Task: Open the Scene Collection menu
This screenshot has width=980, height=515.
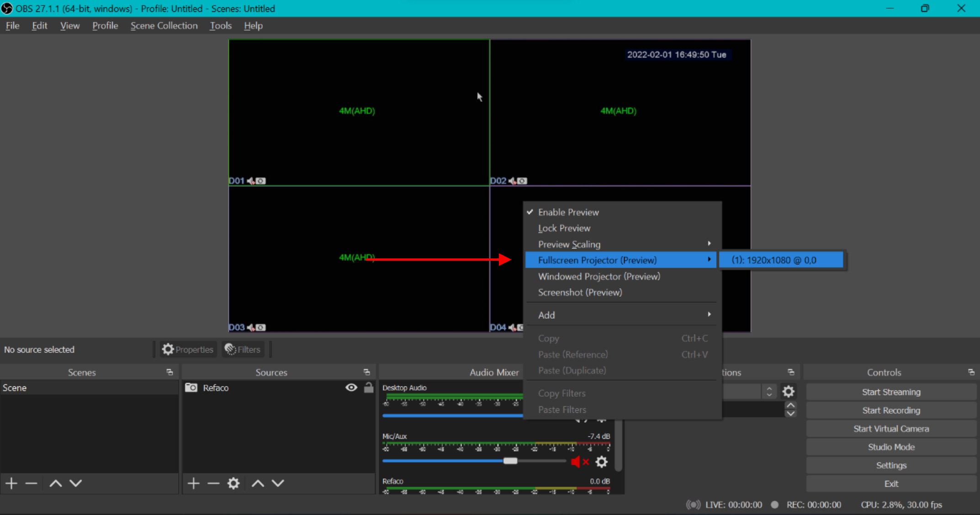Action: point(164,26)
